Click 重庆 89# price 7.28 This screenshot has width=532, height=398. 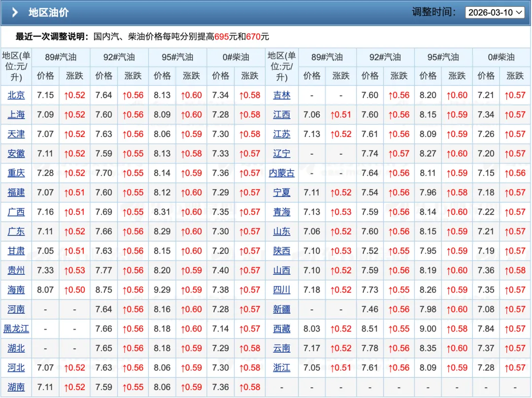45,173
